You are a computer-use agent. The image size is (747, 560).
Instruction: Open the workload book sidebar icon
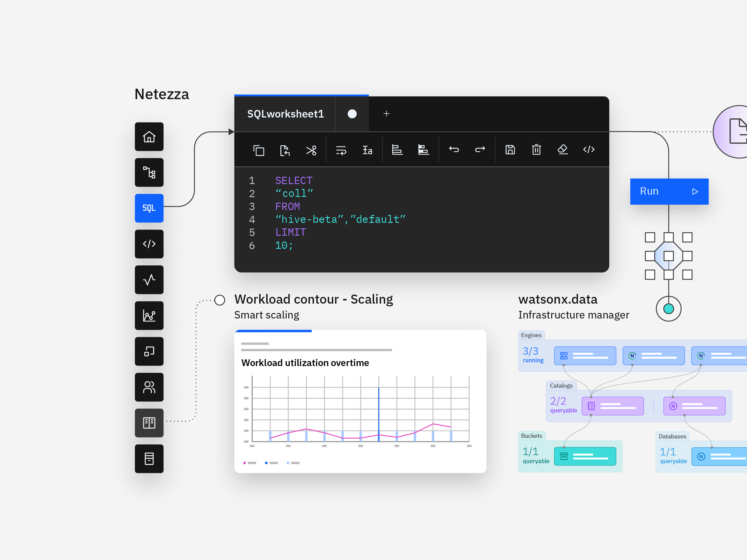click(x=149, y=423)
